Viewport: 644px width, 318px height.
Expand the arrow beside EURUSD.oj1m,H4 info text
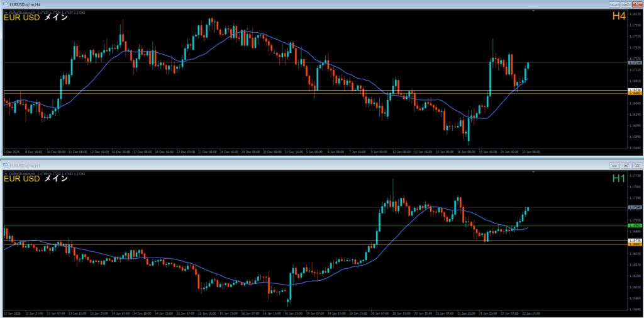point(5,11)
